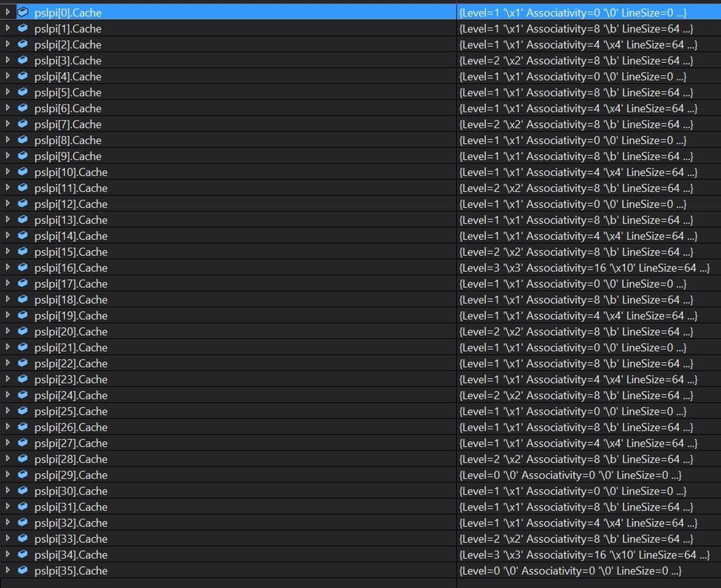Select the data icon for pslpi[10].Cache
This screenshot has width=721, height=588.
(x=23, y=172)
